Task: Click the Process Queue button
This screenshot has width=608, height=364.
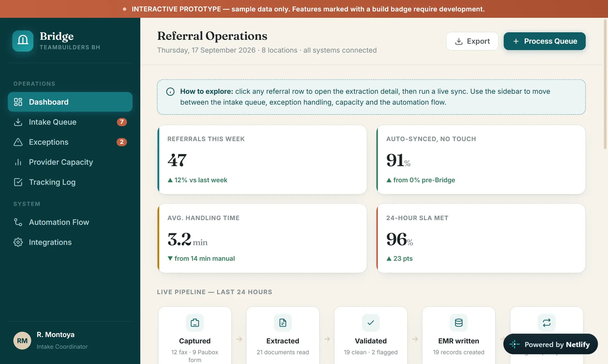Action: 545,41
